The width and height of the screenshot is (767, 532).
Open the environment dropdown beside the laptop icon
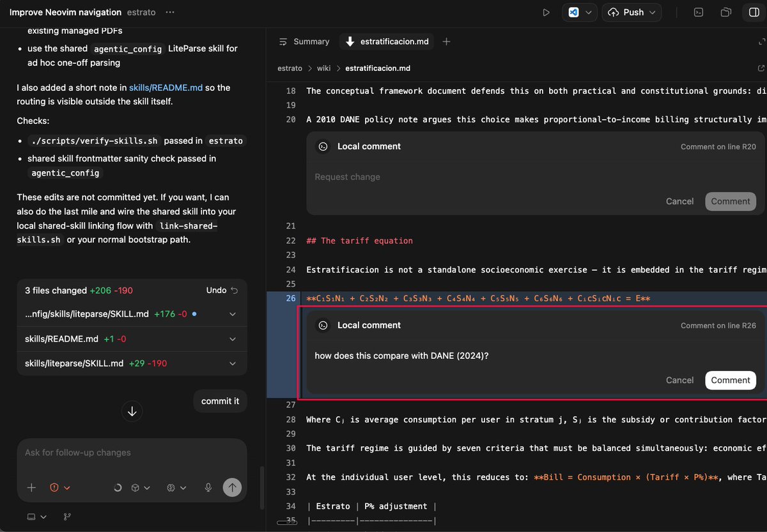[43, 517]
